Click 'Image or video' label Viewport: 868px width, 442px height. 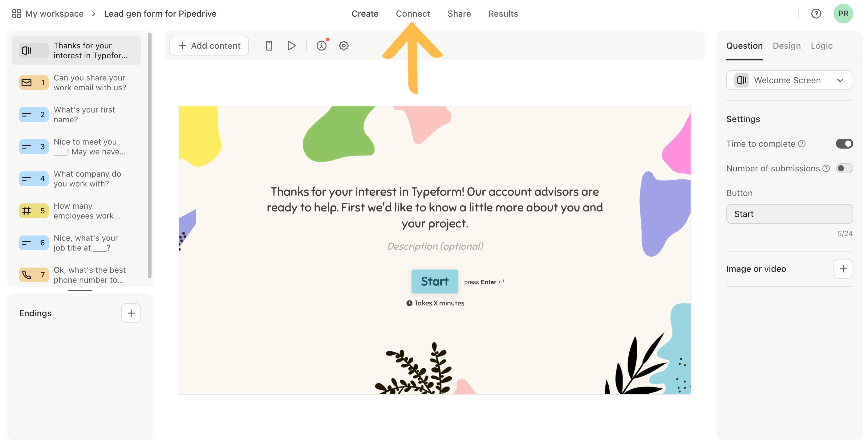click(756, 269)
